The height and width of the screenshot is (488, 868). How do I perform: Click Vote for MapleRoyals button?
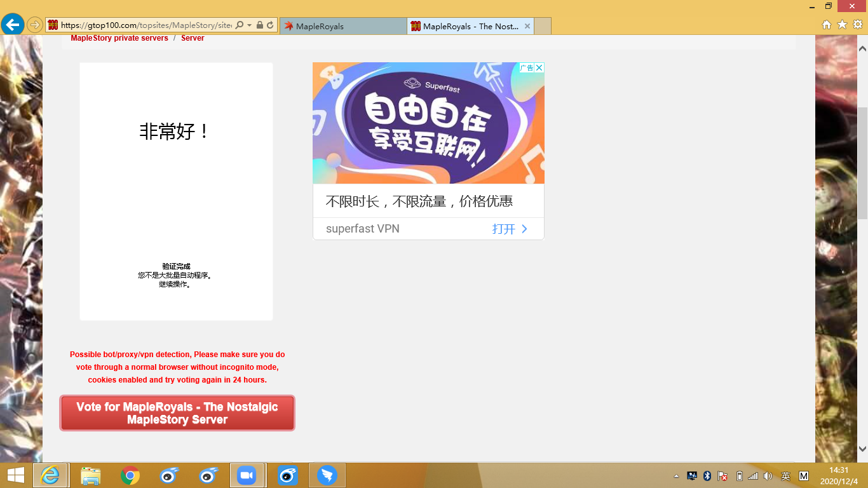pos(177,413)
